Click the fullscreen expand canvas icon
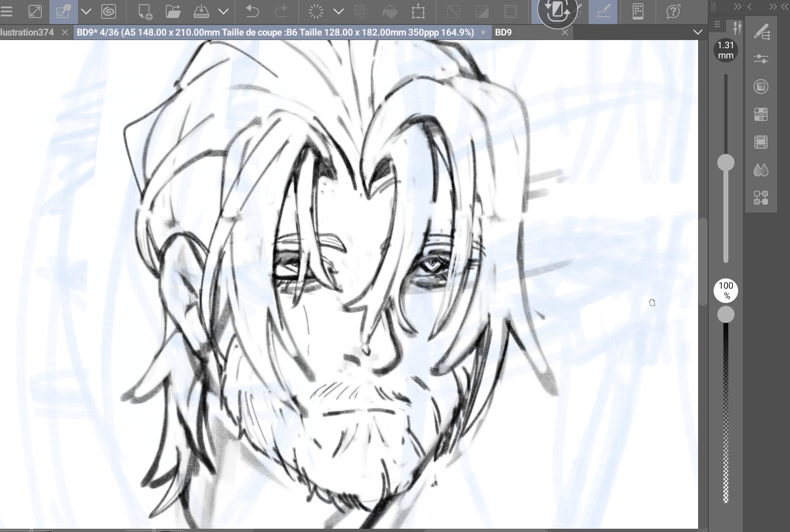Image resolution: width=790 pixels, height=532 pixels. tap(35, 11)
